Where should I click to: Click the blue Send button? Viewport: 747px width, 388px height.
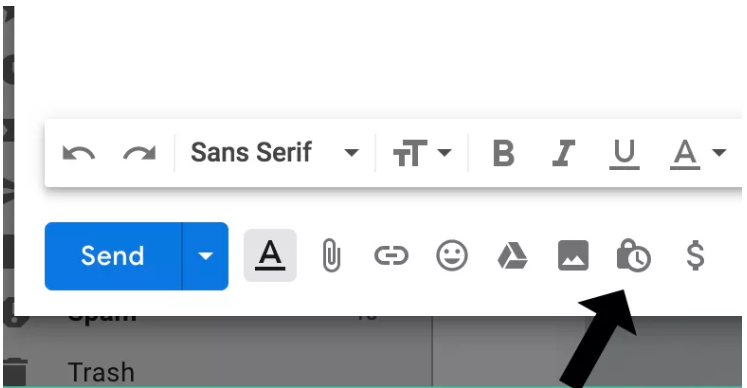[x=113, y=256]
